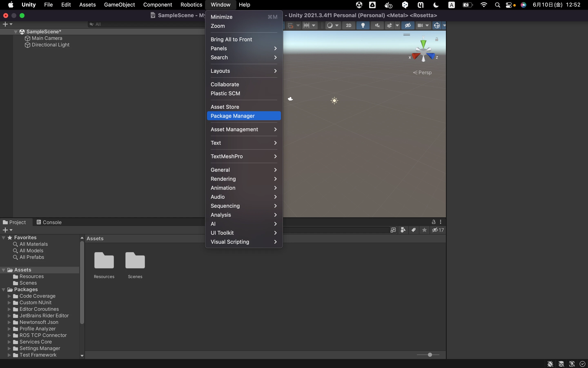Open the Panels submenu
This screenshot has height=368, width=588.
[x=244, y=48]
